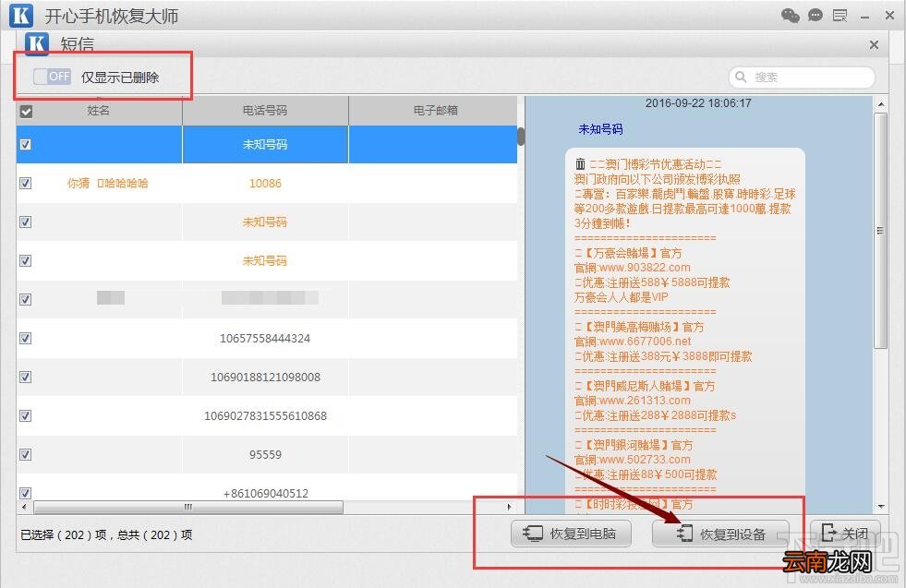
Task: Toggle the select-all checkbox in header
Action: pos(26,112)
